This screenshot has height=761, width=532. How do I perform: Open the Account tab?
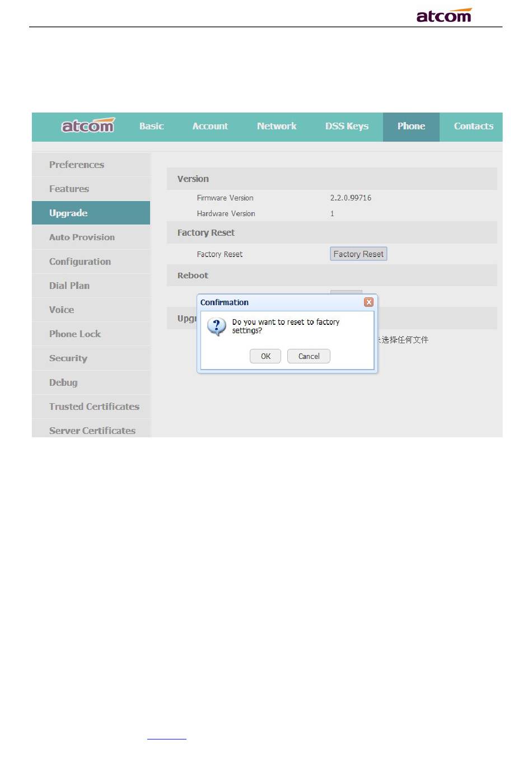[x=210, y=127]
